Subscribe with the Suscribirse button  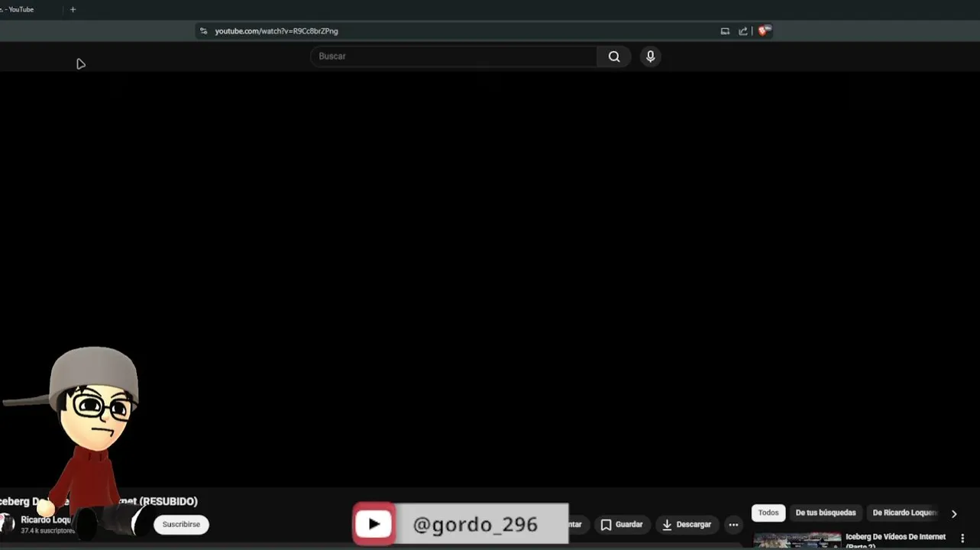[x=181, y=525]
